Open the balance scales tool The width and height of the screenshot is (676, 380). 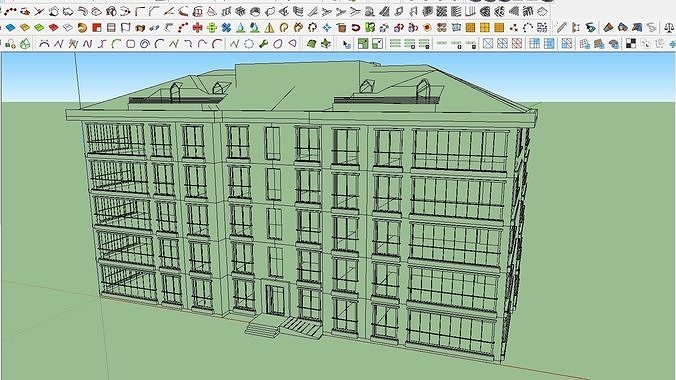point(669,28)
